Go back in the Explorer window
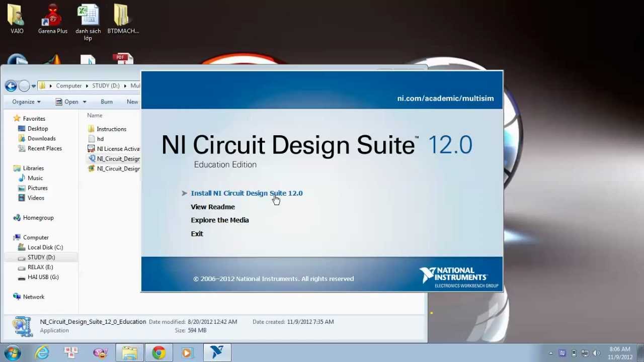The width and height of the screenshot is (644, 362). coord(11,86)
